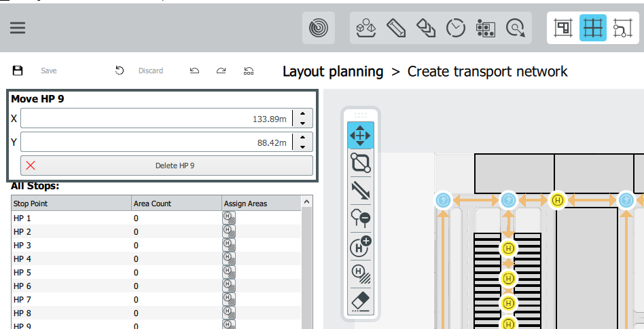Viewport: 644px width, 329px height.
Task: Click the yellow H stop on top horizontal route
Action: 557,200
